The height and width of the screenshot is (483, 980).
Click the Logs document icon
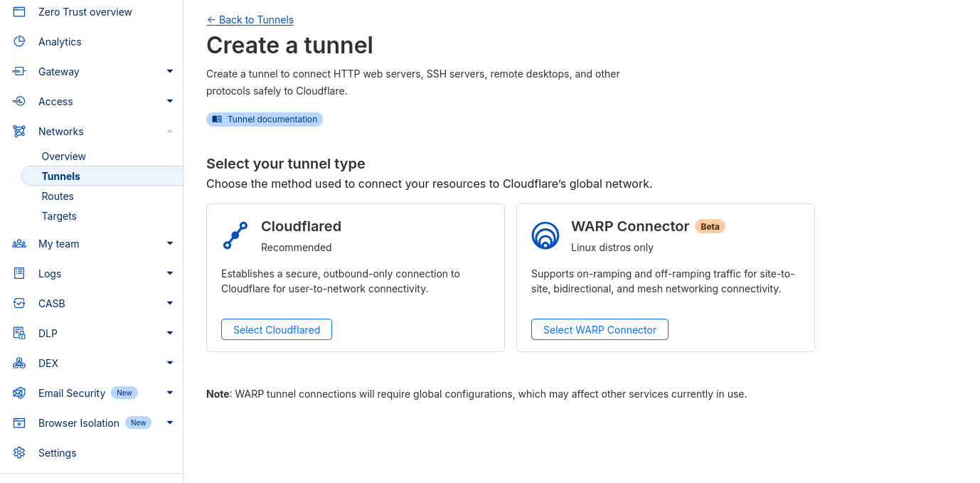pos(19,274)
